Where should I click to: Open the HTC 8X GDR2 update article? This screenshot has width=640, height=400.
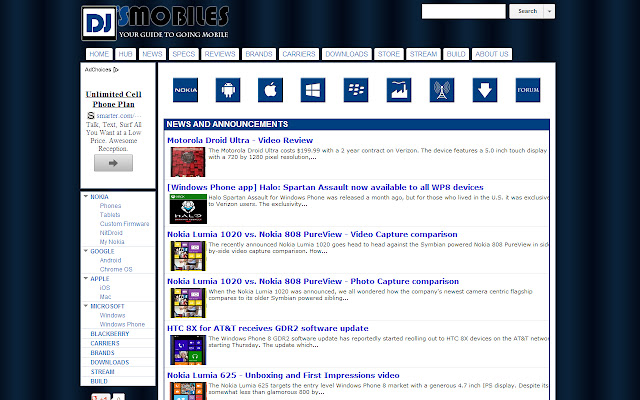(268, 328)
